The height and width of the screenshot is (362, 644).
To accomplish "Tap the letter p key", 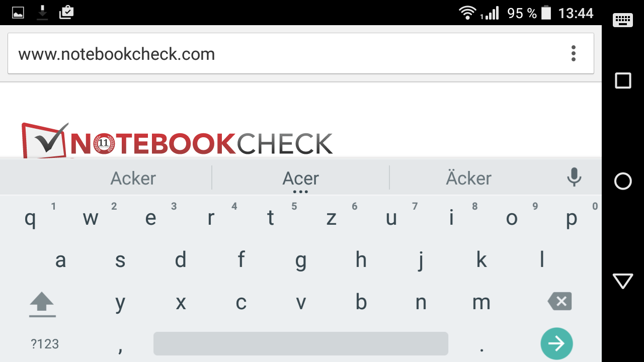I will pos(572,218).
